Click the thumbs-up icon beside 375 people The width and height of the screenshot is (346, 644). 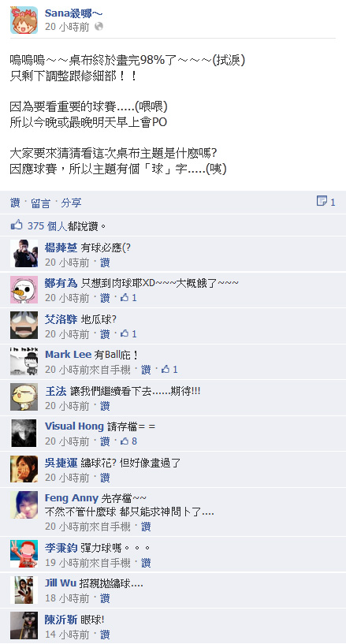coord(17,225)
